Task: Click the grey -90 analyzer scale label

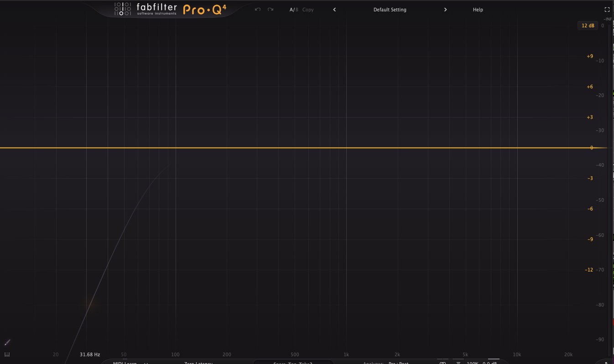Action: pyautogui.click(x=600, y=339)
